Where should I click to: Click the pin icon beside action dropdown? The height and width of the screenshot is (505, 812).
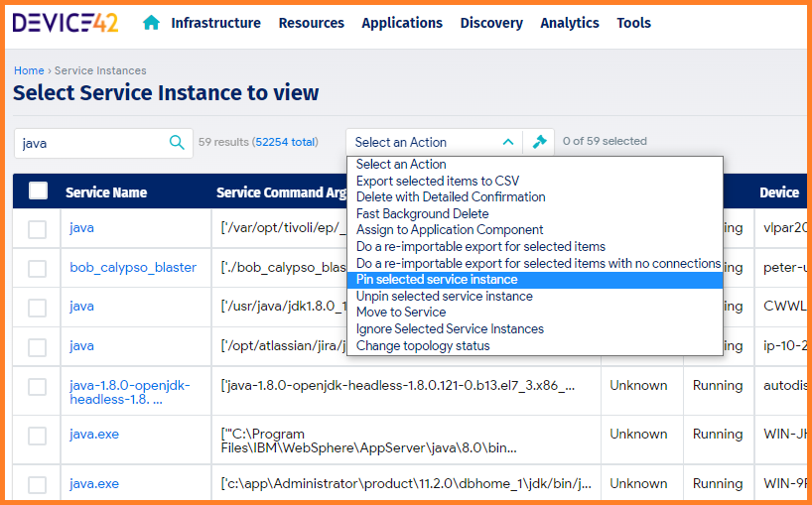(x=539, y=142)
